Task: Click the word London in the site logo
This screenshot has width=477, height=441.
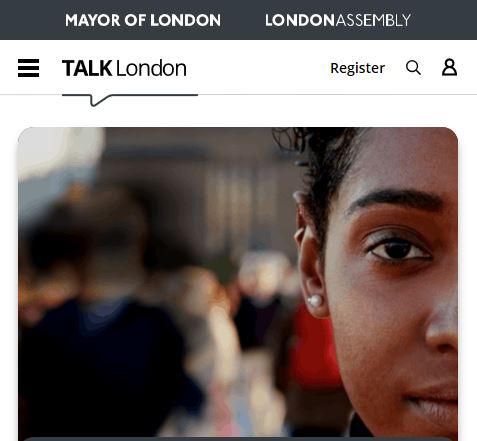Action: click(x=151, y=68)
